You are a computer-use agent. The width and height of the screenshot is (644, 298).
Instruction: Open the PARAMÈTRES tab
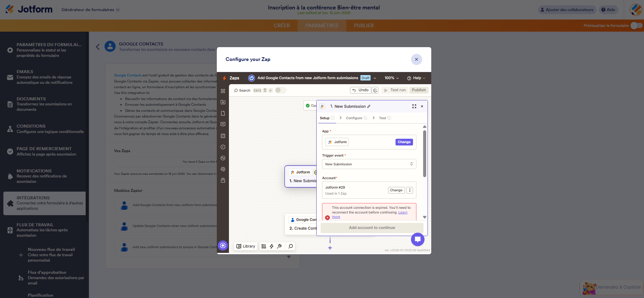point(322,26)
